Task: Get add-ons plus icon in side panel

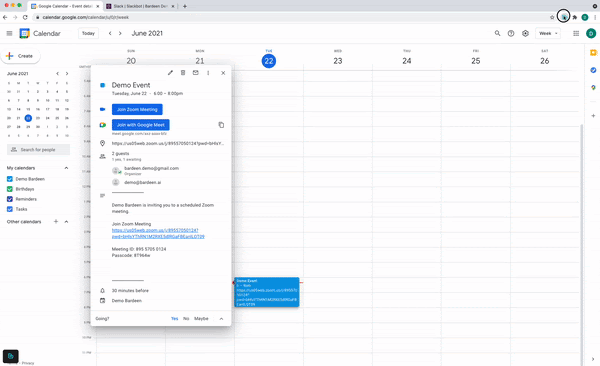Action: click(x=593, y=116)
